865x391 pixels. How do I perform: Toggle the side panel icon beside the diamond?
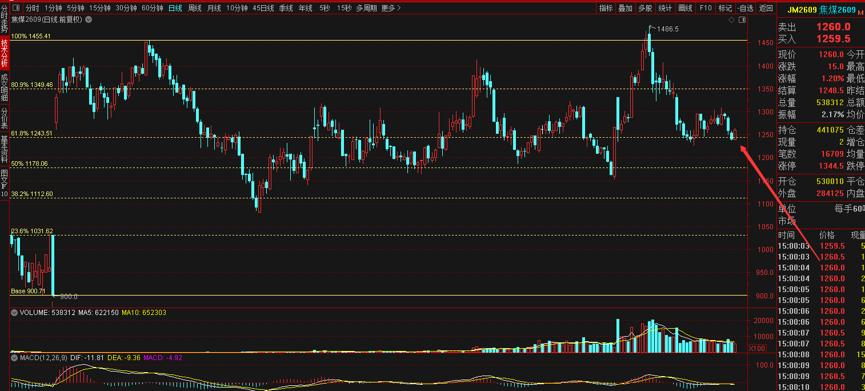[x=741, y=20]
